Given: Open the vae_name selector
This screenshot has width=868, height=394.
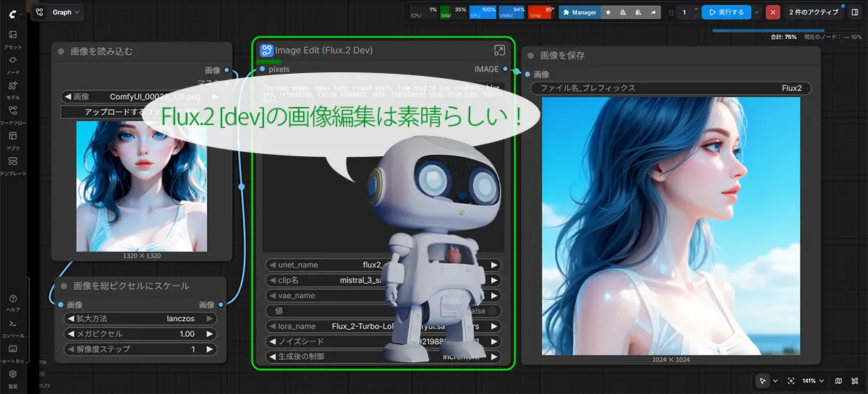Looking at the screenshot, I should pos(383,296).
